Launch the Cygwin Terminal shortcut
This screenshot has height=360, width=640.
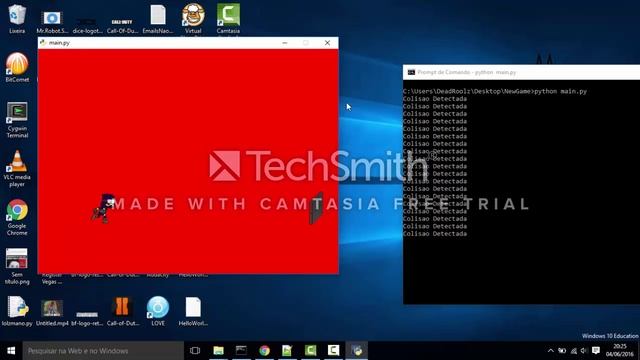pyautogui.click(x=17, y=120)
